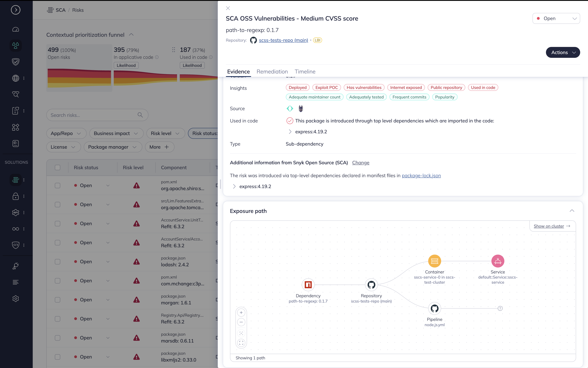Open the shield checkmark icon in sidebar
The image size is (588, 368).
click(x=16, y=62)
